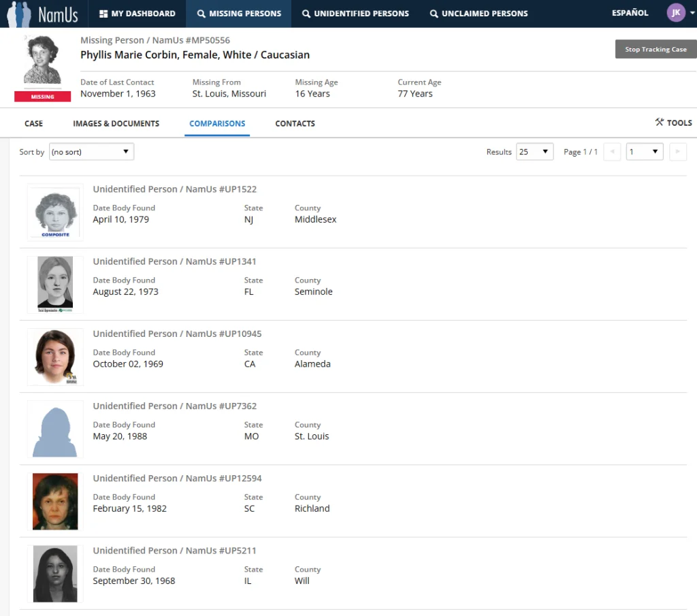Open My Dashboard from the top navigation

137,14
